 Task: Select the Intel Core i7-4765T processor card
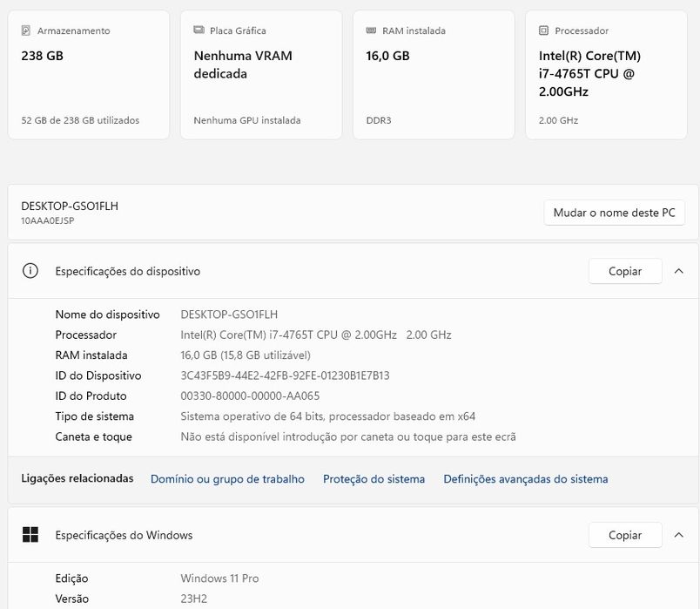pos(606,75)
